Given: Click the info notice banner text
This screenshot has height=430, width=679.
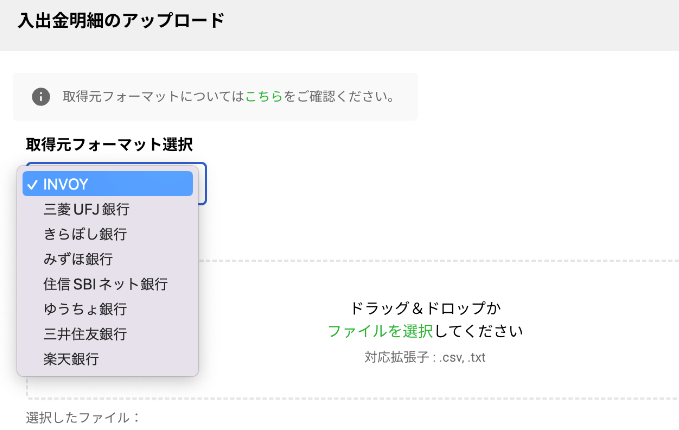Looking at the screenshot, I should (x=228, y=96).
